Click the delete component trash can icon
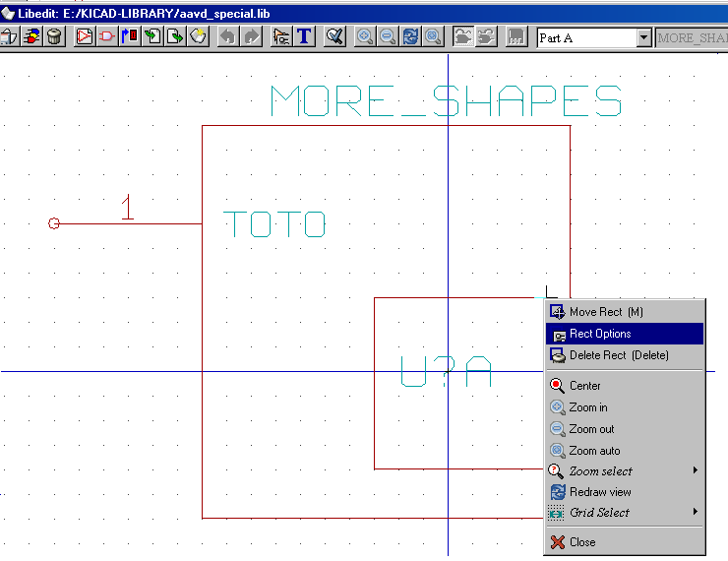The image size is (728, 561). pos(54,37)
